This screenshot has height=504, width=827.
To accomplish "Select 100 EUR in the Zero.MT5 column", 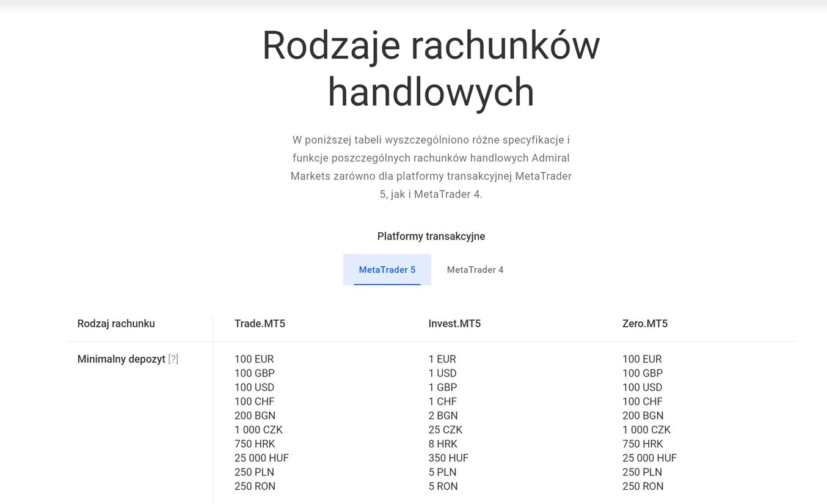I will coord(642,359).
